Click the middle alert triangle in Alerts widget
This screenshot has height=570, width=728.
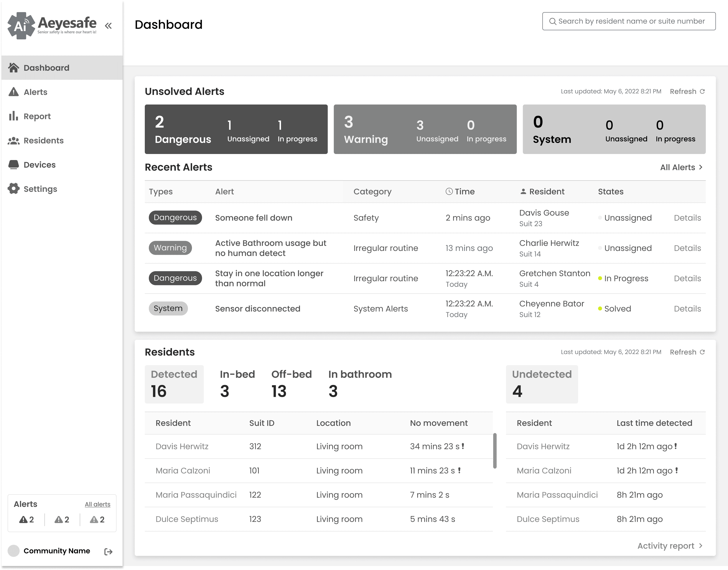[59, 519]
